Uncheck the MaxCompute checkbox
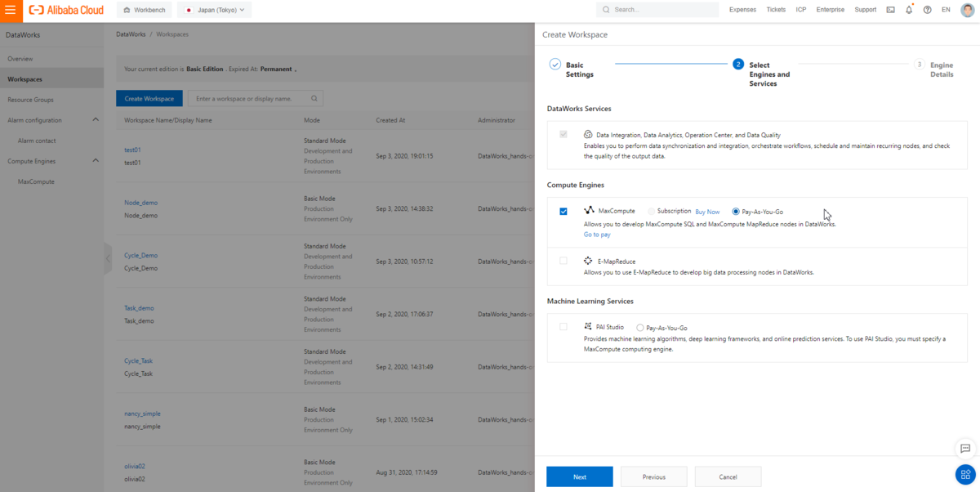The image size is (980, 492). pos(563,212)
